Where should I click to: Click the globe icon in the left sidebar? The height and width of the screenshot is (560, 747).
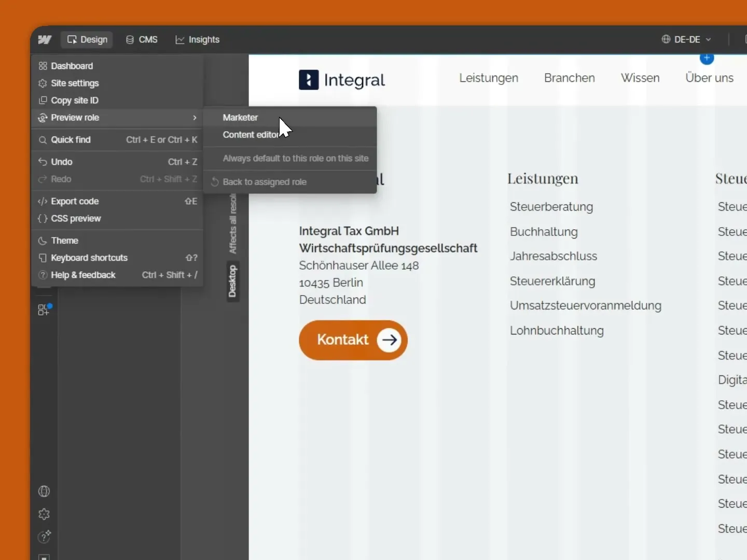pos(44,491)
